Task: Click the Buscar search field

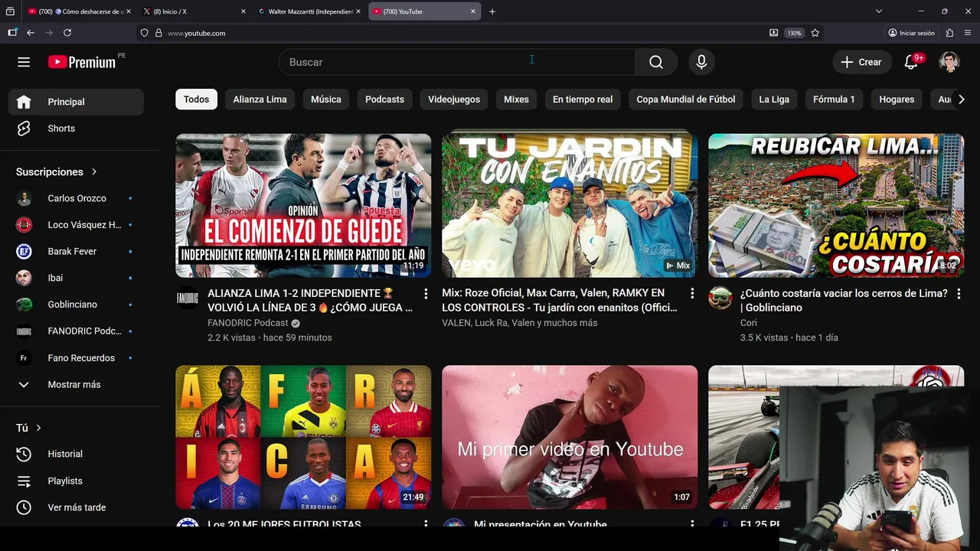Action: (x=456, y=62)
